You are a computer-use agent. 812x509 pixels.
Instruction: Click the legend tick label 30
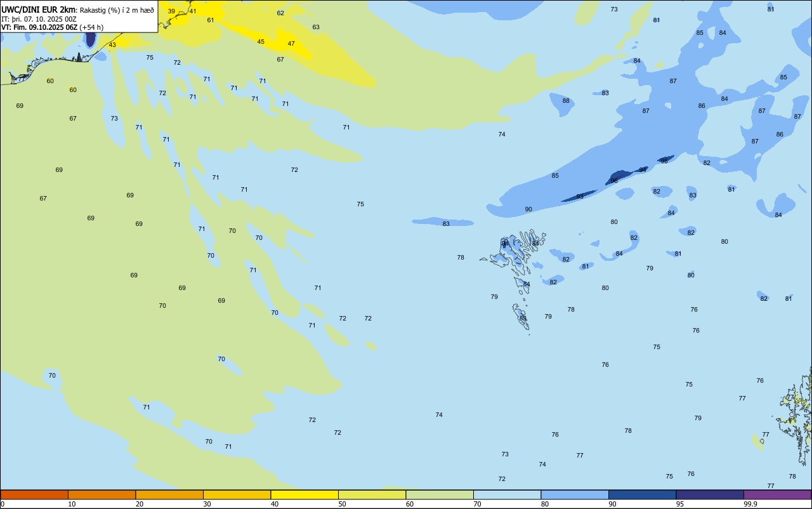(207, 504)
